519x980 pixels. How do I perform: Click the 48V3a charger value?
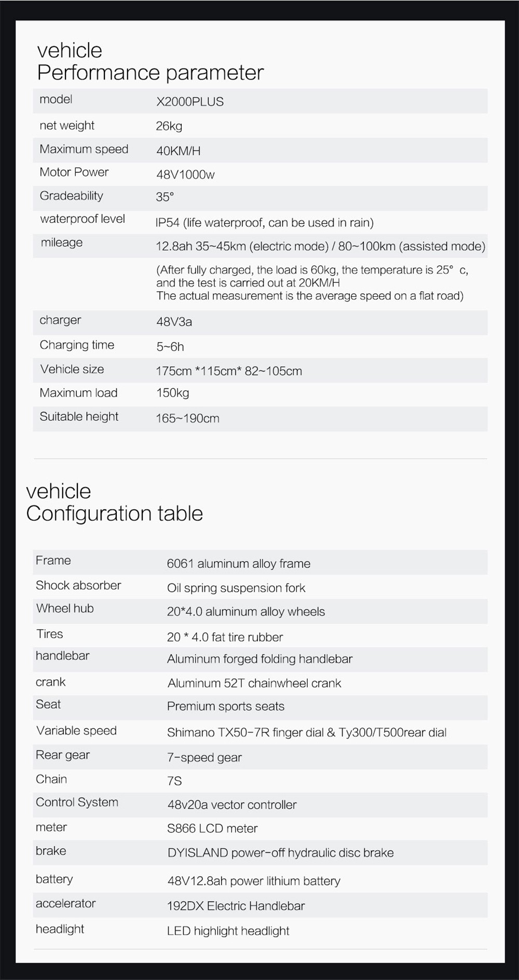pyautogui.click(x=174, y=322)
